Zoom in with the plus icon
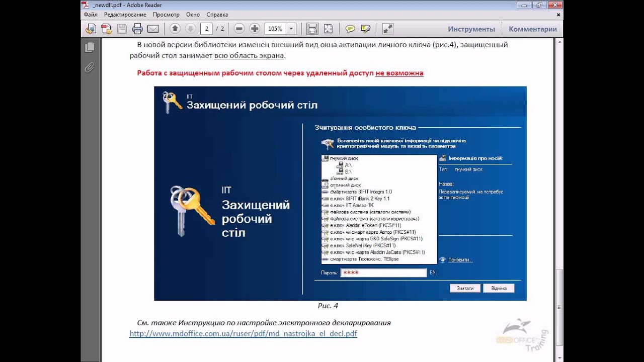The image size is (644, 362). (x=255, y=29)
